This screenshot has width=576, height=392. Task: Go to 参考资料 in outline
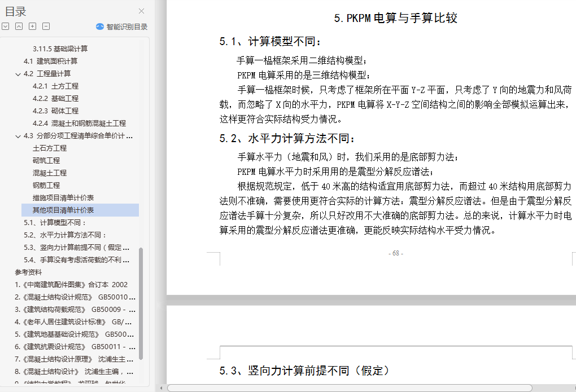[28, 272]
